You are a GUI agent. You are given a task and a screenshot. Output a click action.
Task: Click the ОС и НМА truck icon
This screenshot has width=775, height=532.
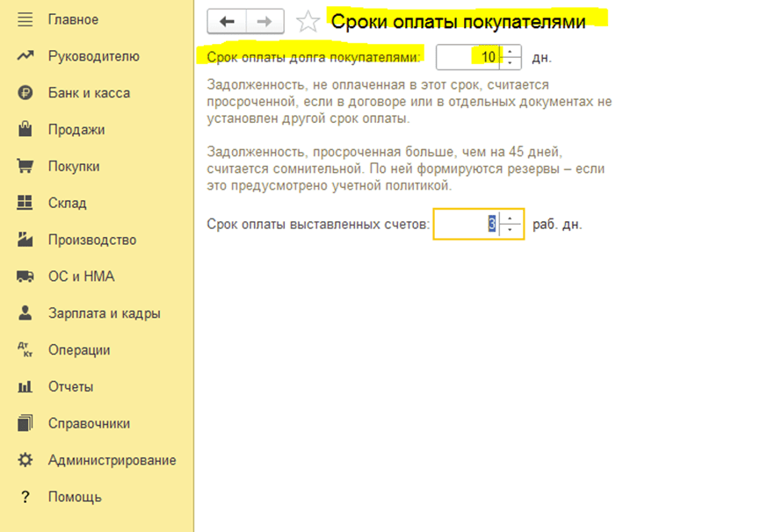point(25,277)
